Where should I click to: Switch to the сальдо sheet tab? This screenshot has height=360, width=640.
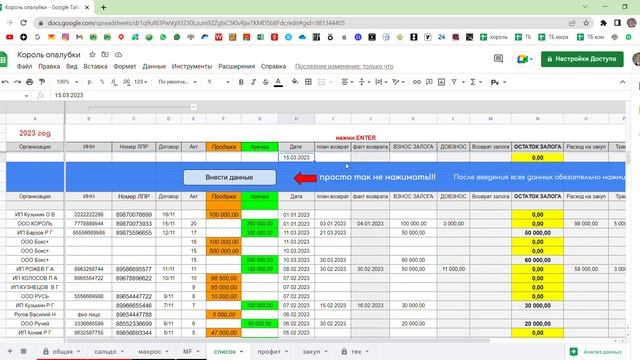tap(108, 351)
